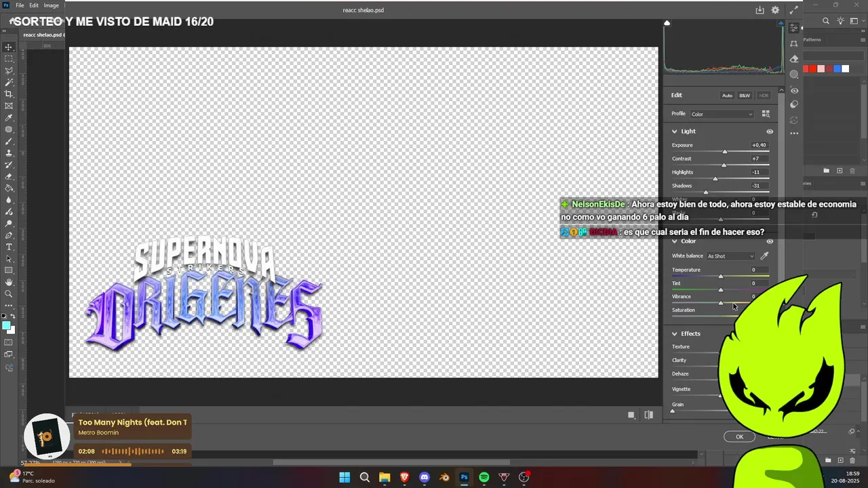Image resolution: width=868 pixels, height=488 pixels.
Task: Open the White balance As Shot dropdown
Action: pos(730,256)
